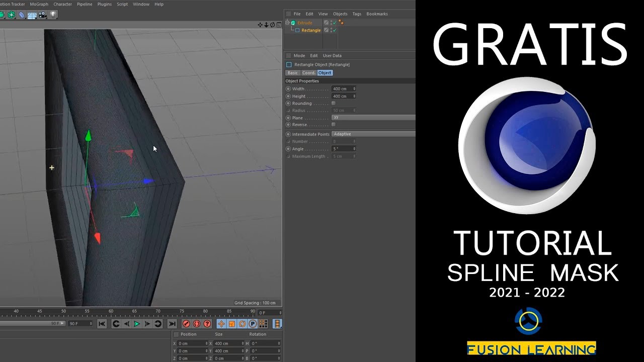Click the red keyframe selection question-mark button
Image resolution: width=644 pixels, height=362 pixels.
point(207,324)
